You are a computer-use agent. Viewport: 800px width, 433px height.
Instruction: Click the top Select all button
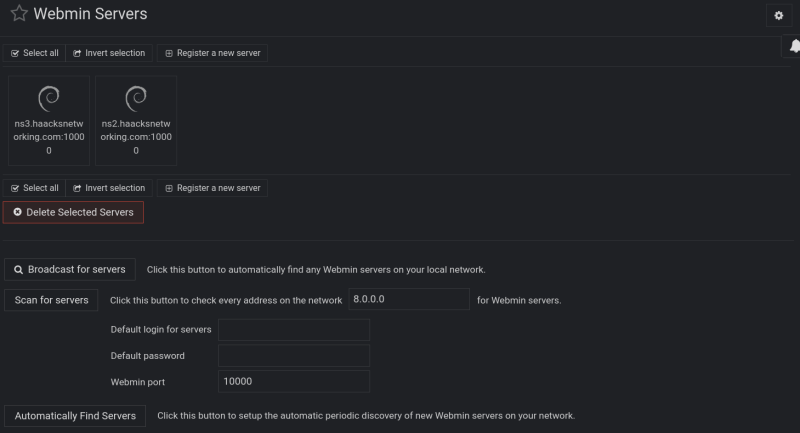(35, 53)
